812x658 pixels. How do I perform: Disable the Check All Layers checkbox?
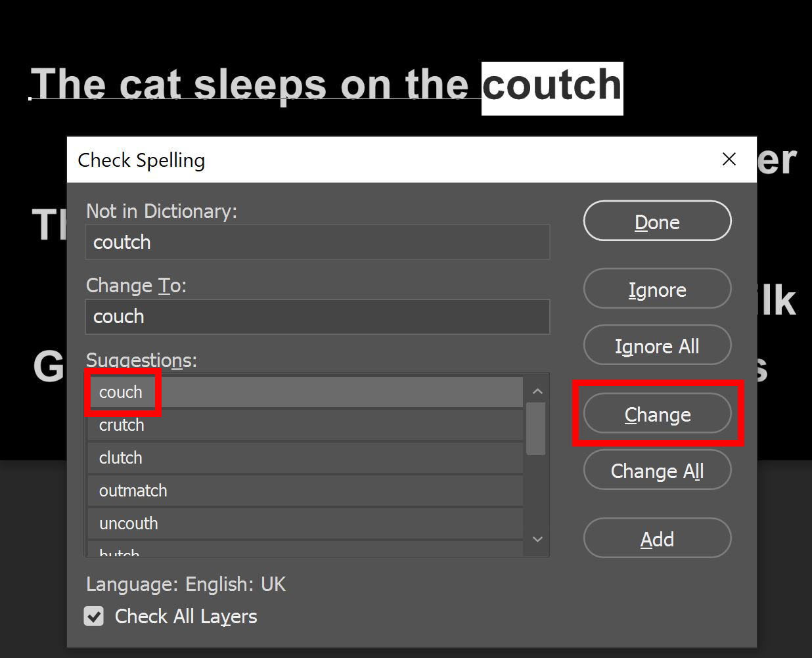coord(94,616)
